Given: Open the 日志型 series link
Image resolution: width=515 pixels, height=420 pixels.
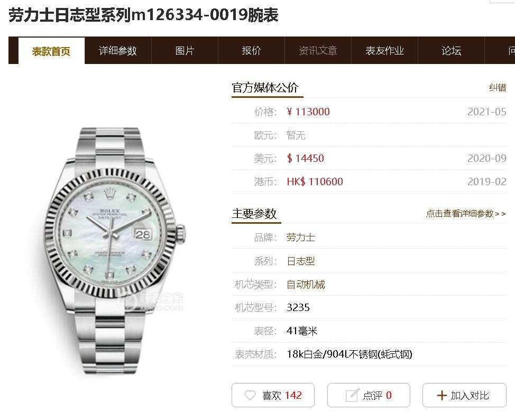Looking at the screenshot, I should 301,261.
